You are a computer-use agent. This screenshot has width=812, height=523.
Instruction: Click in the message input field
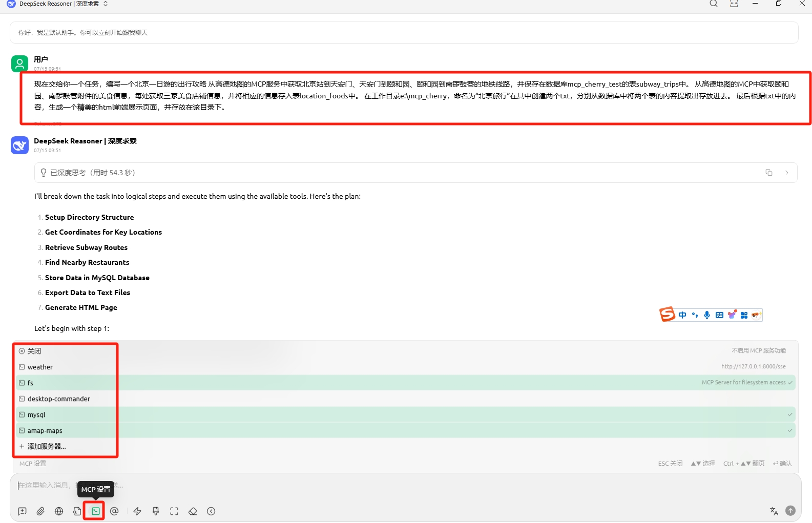point(405,485)
